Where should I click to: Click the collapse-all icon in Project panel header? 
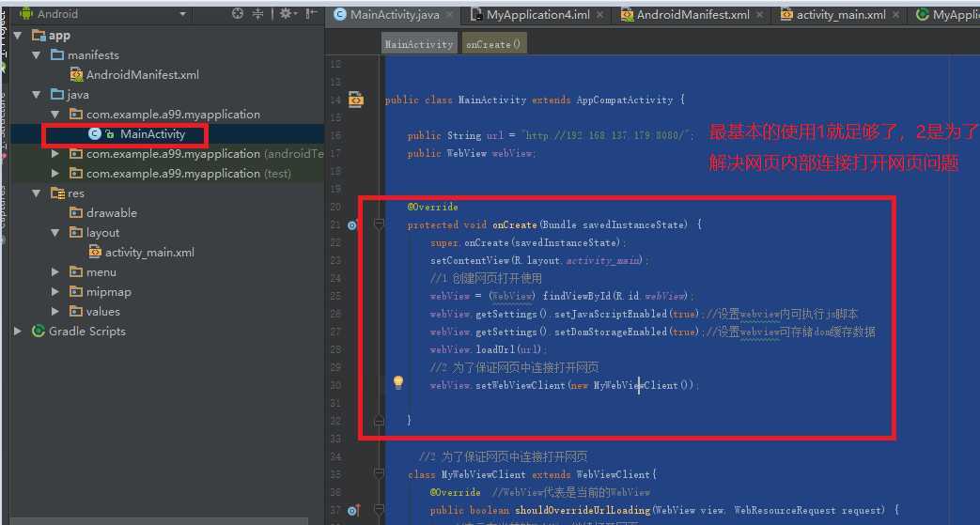(x=257, y=14)
